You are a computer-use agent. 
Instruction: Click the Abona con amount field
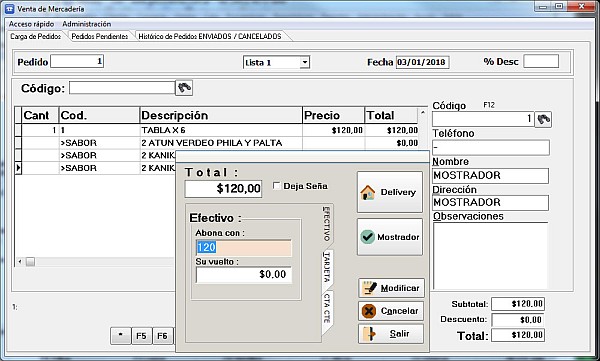tap(243, 248)
